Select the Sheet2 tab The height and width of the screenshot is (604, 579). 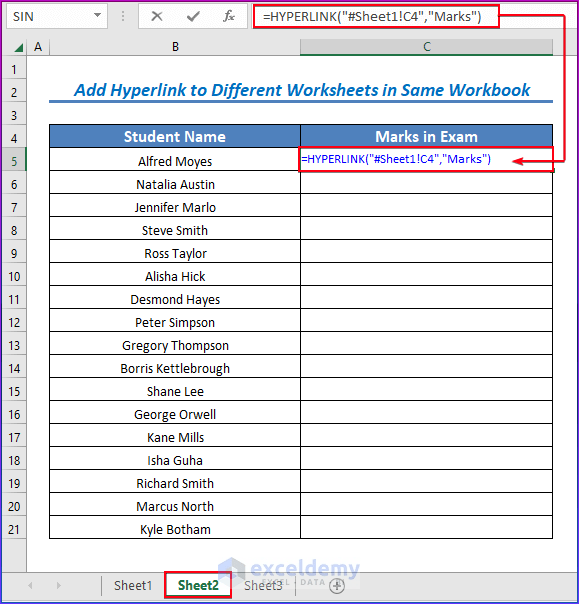tap(198, 586)
